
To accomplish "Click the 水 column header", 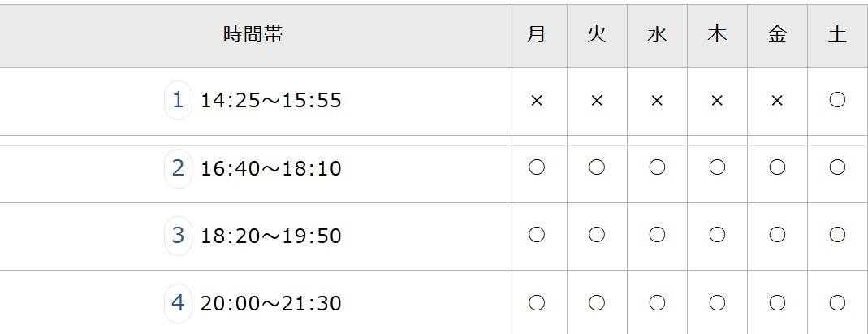I will coord(657,35).
